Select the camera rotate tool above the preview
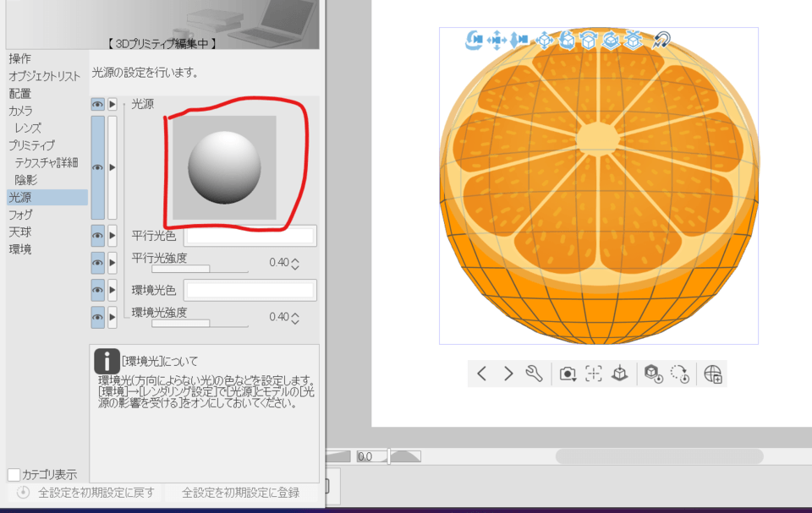 tap(475, 39)
